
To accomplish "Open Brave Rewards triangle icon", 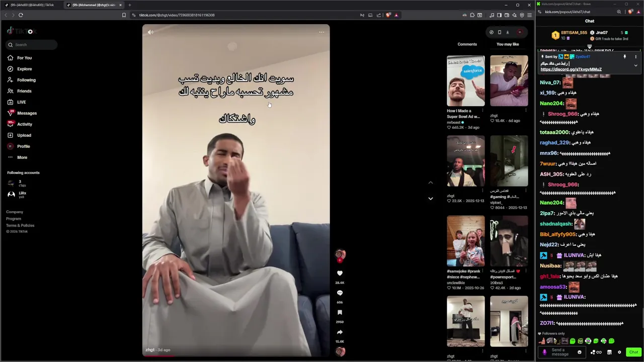I will coord(396,15).
